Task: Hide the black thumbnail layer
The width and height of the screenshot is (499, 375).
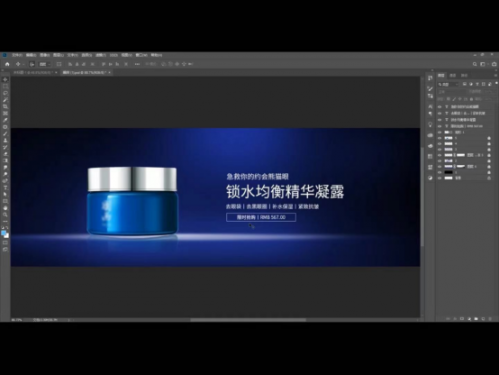Action: [x=440, y=172]
